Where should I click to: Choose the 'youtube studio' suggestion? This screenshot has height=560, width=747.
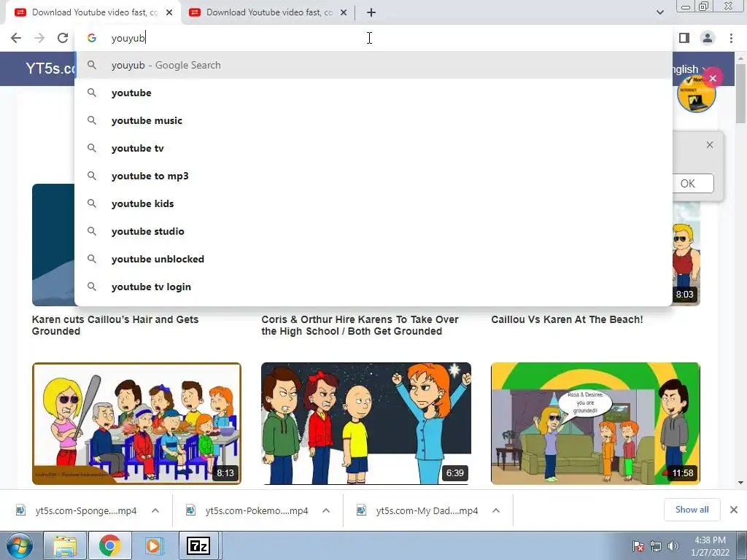click(373, 231)
